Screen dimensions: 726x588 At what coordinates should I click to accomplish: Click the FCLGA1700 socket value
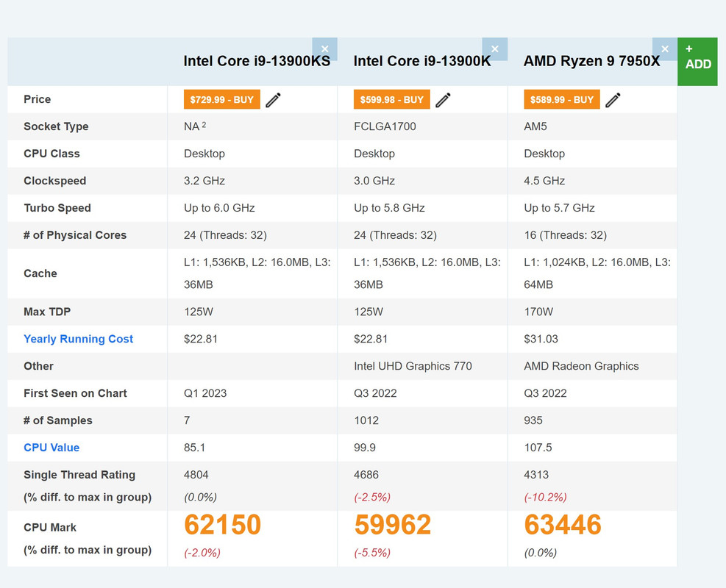385,126
